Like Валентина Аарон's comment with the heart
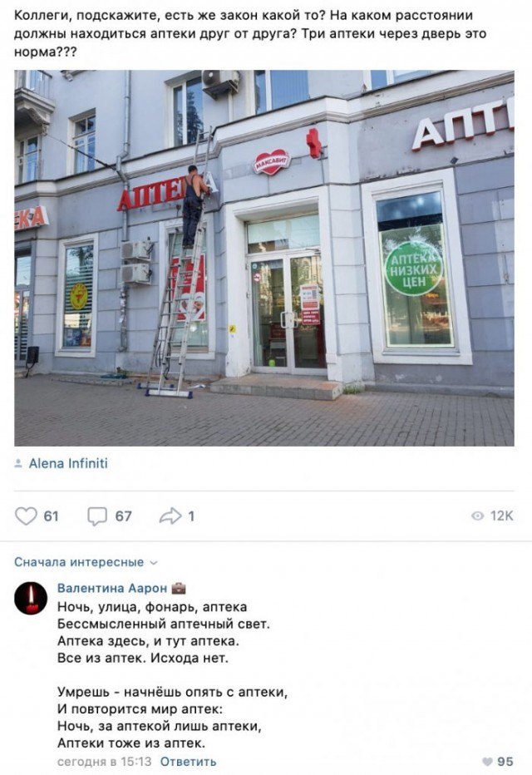This screenshot has width=532, height=775. [x=487, y=762]
